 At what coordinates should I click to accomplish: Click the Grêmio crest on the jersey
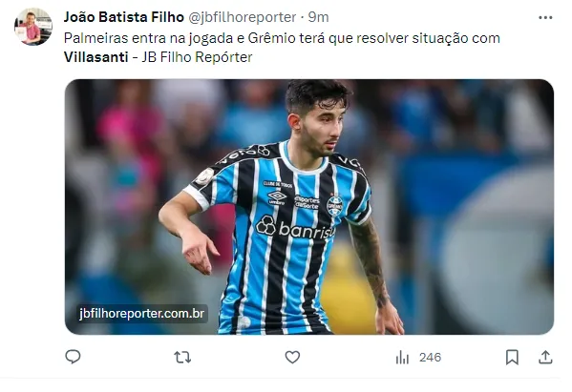[334, 205]
